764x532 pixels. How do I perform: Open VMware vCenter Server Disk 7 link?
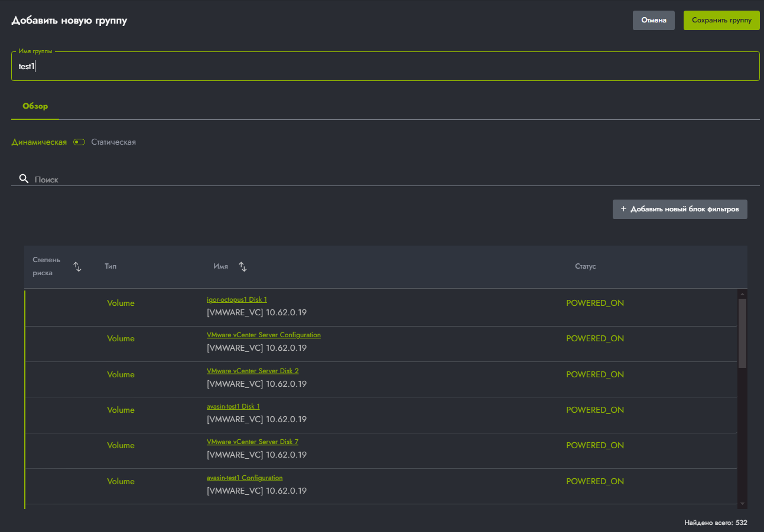[x=252, y=442]
